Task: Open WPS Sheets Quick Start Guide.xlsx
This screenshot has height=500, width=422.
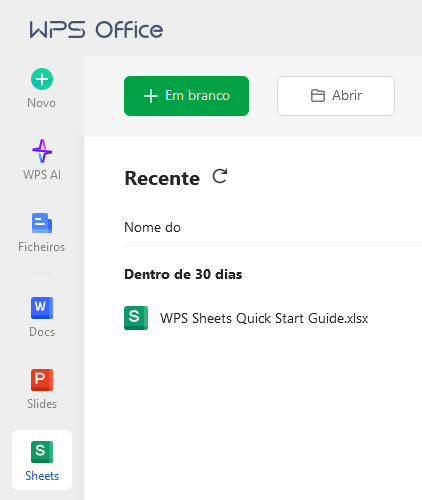Action: click(x=264, y=318)
